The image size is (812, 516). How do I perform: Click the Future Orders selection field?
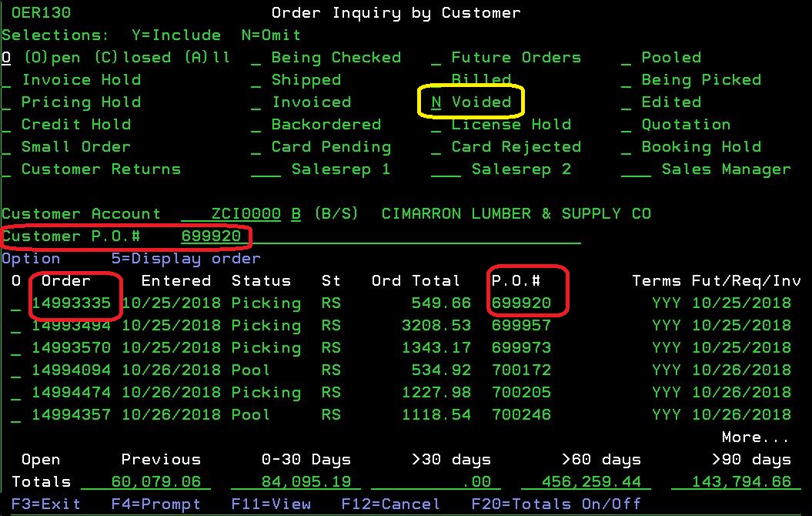[x=436, y=58]
